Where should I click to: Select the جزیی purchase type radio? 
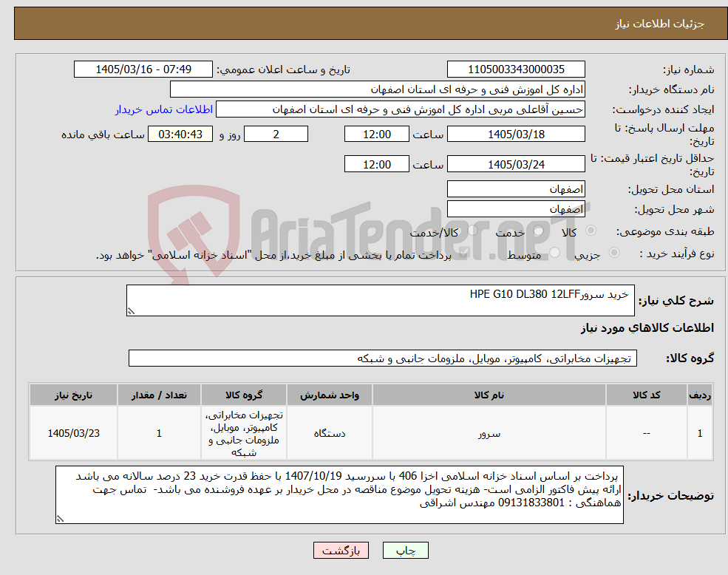613,253
